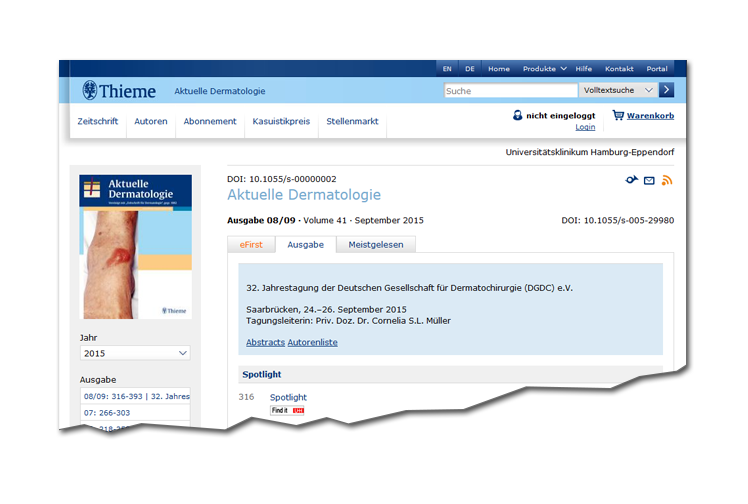Select issue 07: 266-303
Viewport: 748px width, 504px height.
(135, 412)
